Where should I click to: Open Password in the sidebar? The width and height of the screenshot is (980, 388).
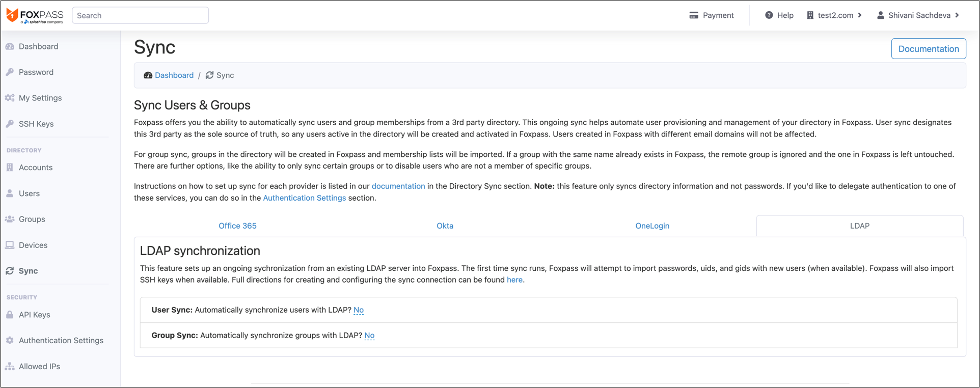pyautogui.click(x=36, y=72)
